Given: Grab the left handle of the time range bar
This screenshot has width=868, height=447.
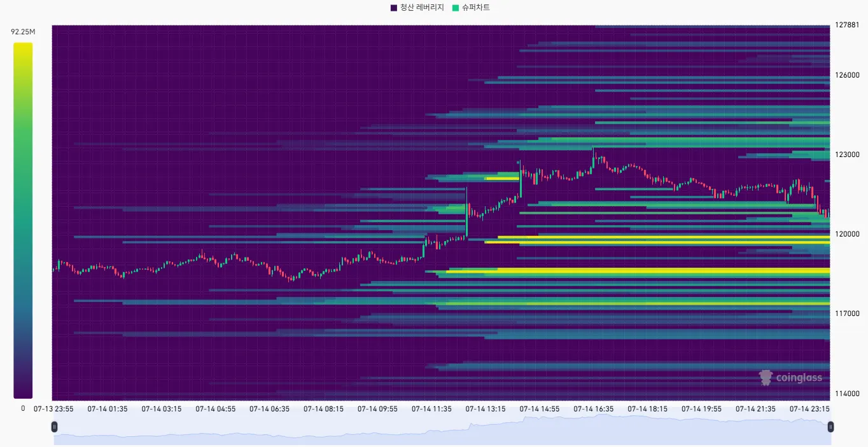Looking at the screenshot, I should 54,428.
